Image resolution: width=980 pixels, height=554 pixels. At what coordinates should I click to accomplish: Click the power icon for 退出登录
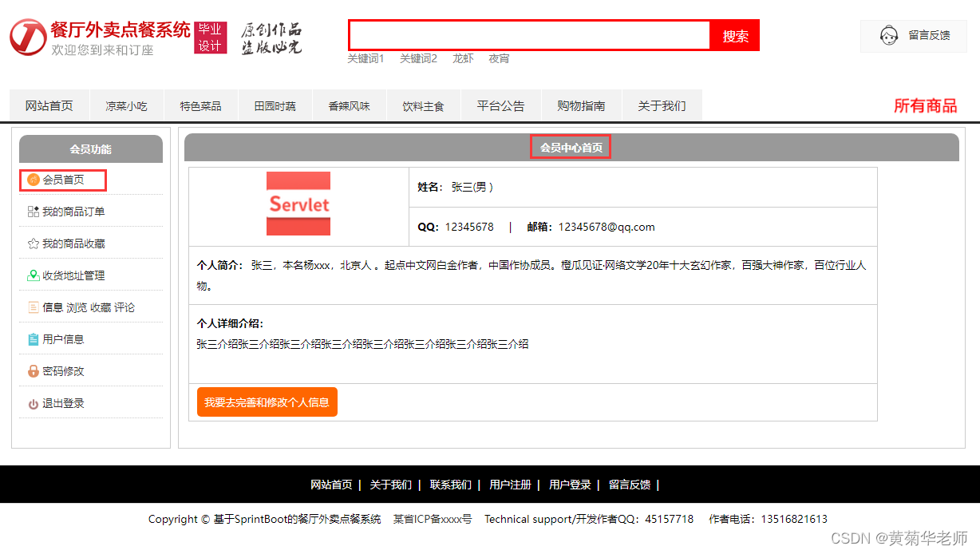[x=33, y=404]
